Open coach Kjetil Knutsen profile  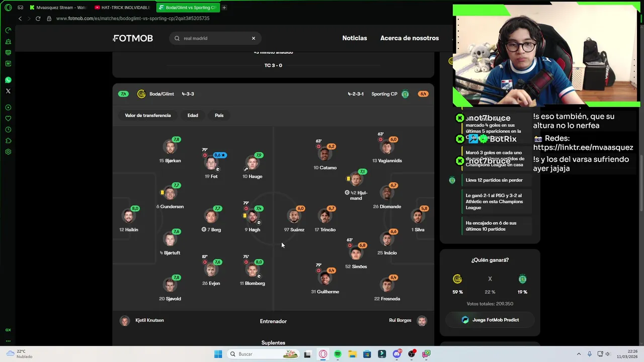click(142, 320)
